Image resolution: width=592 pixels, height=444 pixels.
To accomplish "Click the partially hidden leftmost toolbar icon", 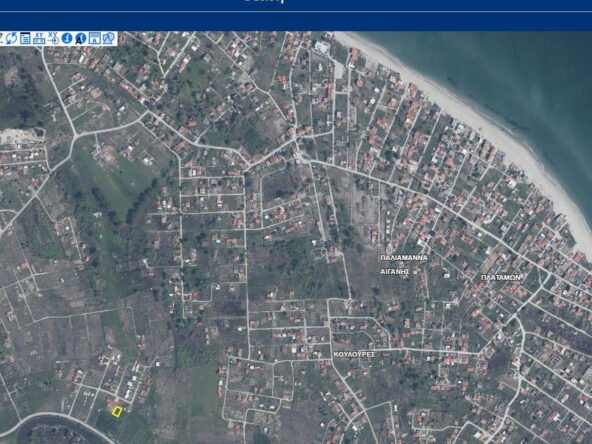I will (1, 38).
